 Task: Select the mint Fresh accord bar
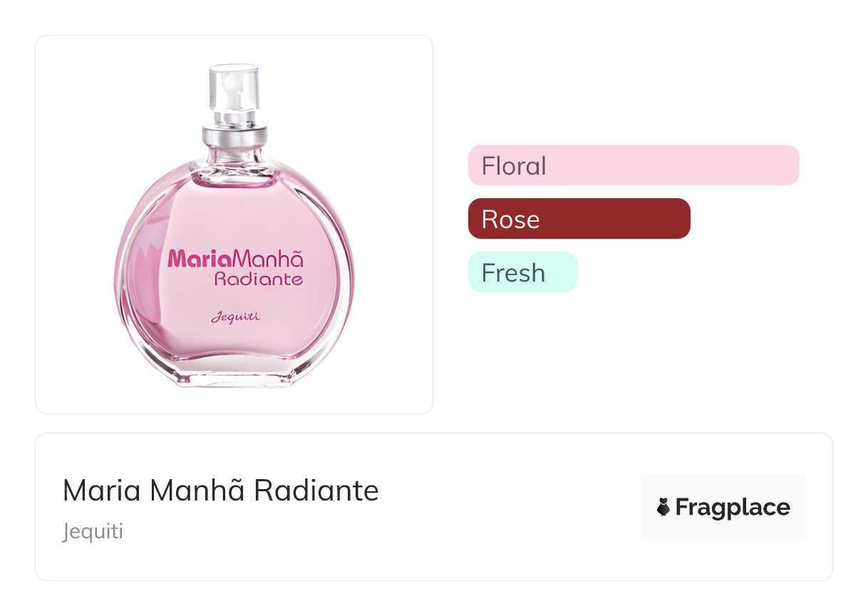(x=522, y=272)
